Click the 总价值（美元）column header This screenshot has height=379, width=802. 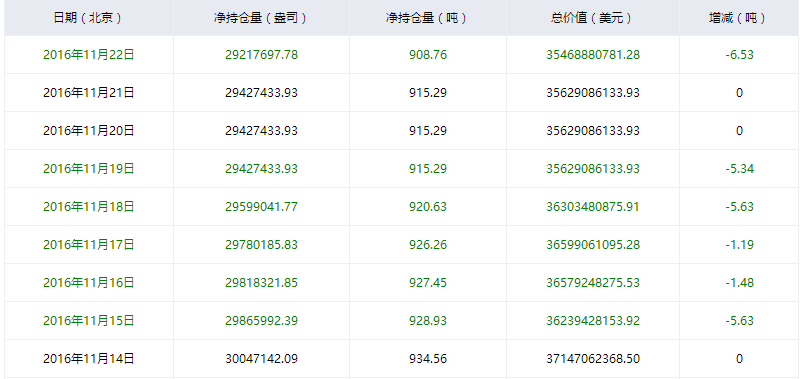(x=593, y=18)
